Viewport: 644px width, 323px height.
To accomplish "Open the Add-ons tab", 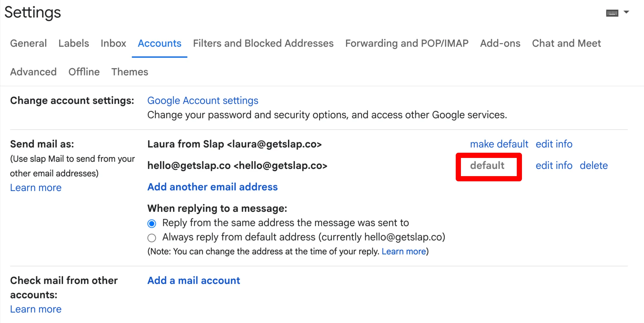I will [x=500, y=43].
